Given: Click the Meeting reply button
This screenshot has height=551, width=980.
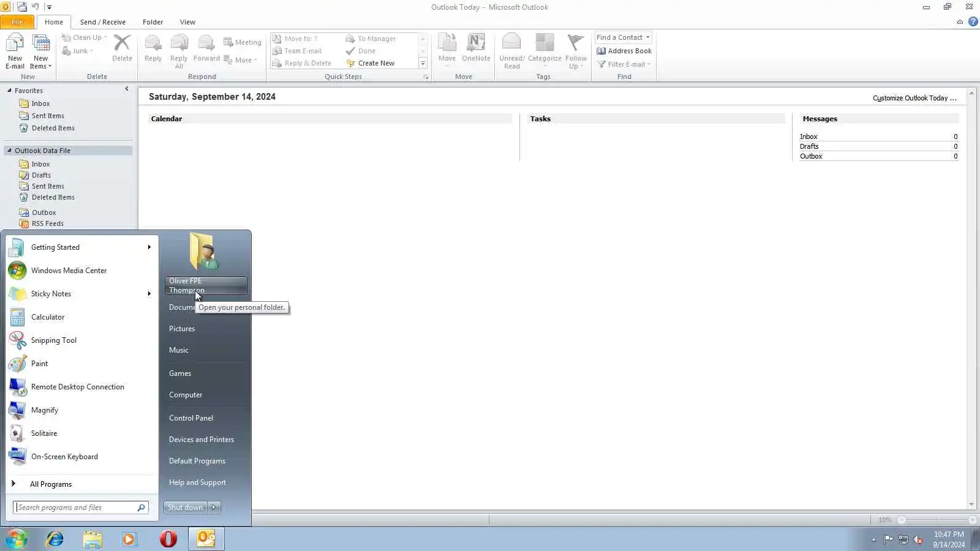Looking at the screenshot, I should coord(243,42).
